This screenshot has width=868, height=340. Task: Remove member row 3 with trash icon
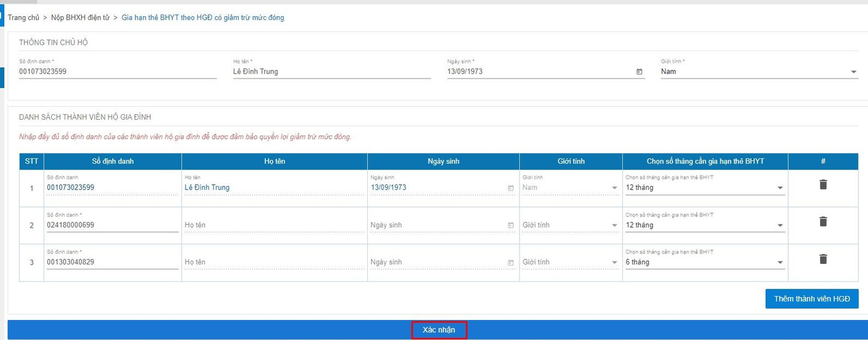[823, 259]
